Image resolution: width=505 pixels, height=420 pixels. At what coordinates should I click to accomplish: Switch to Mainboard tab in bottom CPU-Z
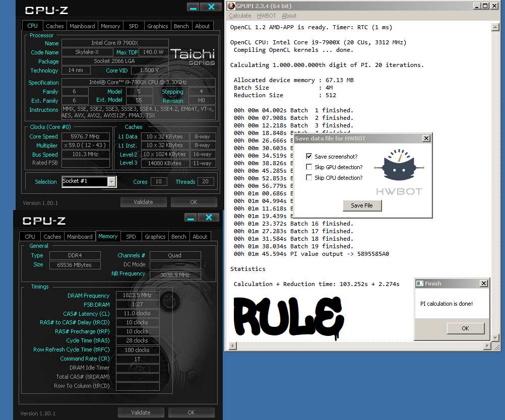(80, 237)
